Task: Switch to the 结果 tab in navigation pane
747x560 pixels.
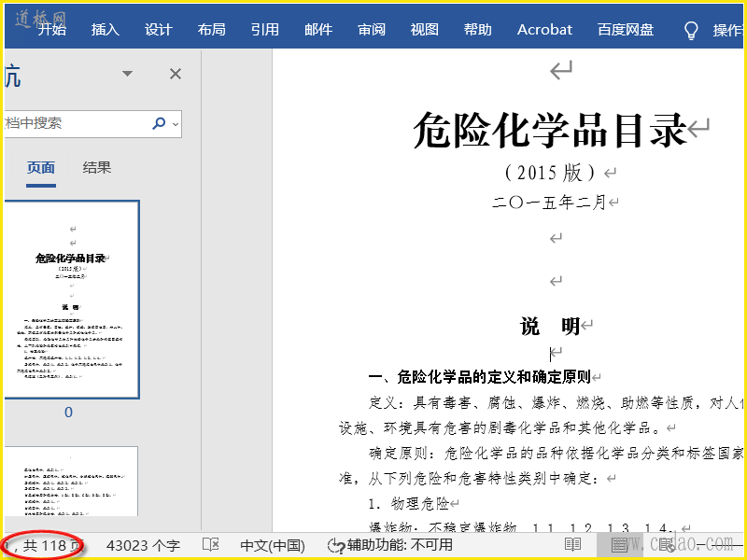Action: coord(97,168)
